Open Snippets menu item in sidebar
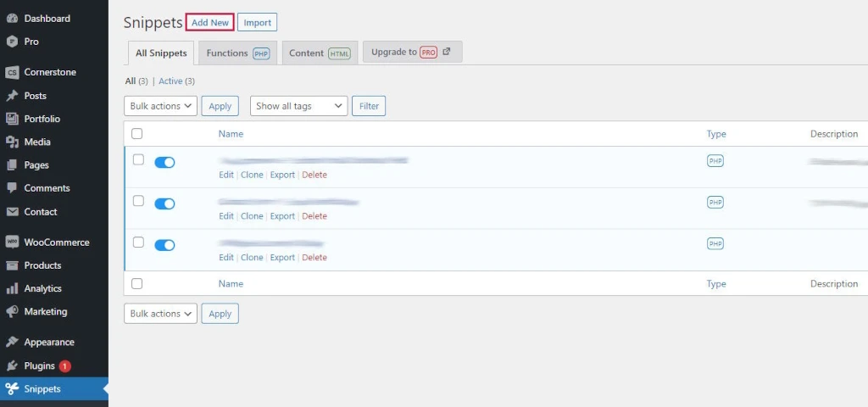 coord(54,388)
